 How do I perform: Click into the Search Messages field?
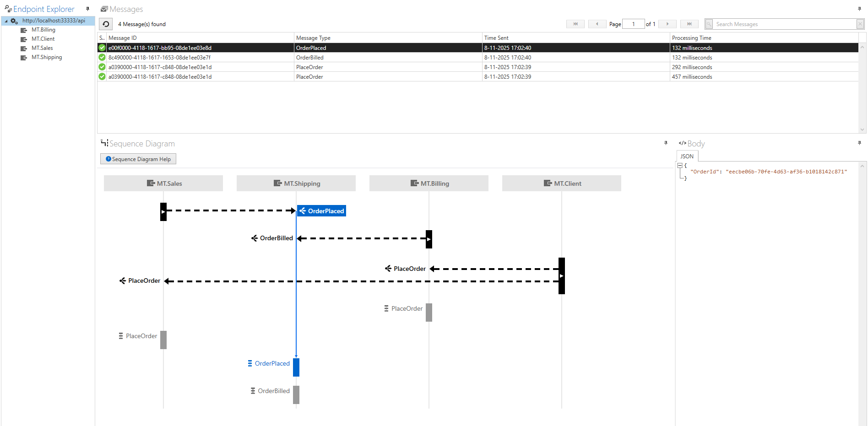point(783,24)
